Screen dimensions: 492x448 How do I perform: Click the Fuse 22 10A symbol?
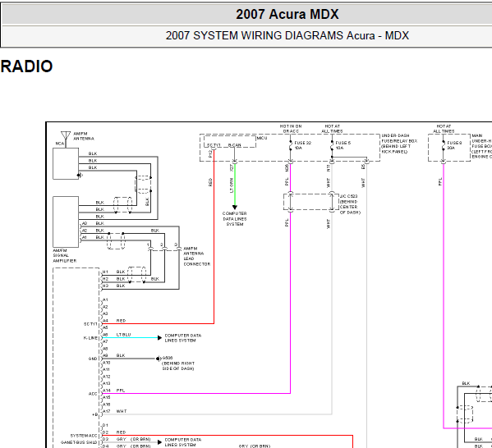click(290, 145)
